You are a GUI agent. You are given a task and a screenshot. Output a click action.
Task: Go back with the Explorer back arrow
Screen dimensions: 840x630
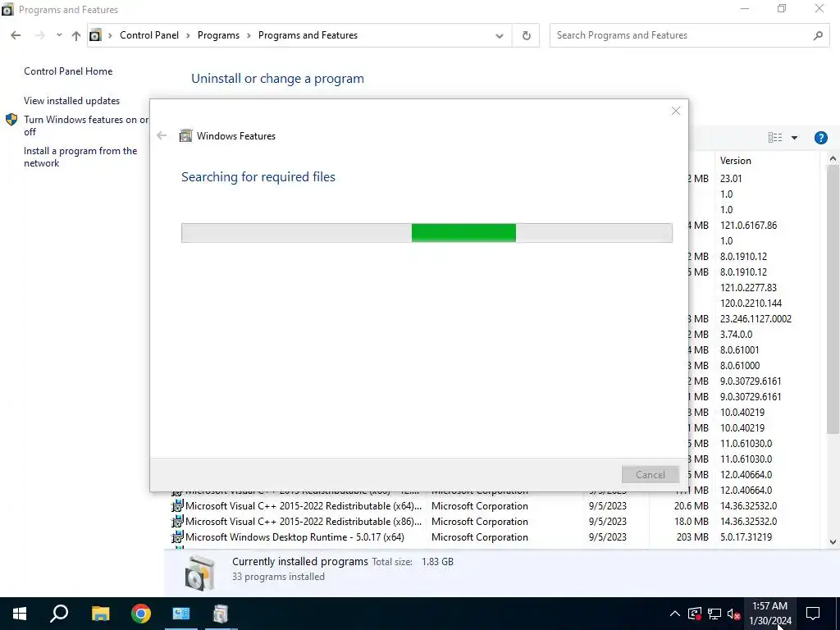[x=16, y=35]
